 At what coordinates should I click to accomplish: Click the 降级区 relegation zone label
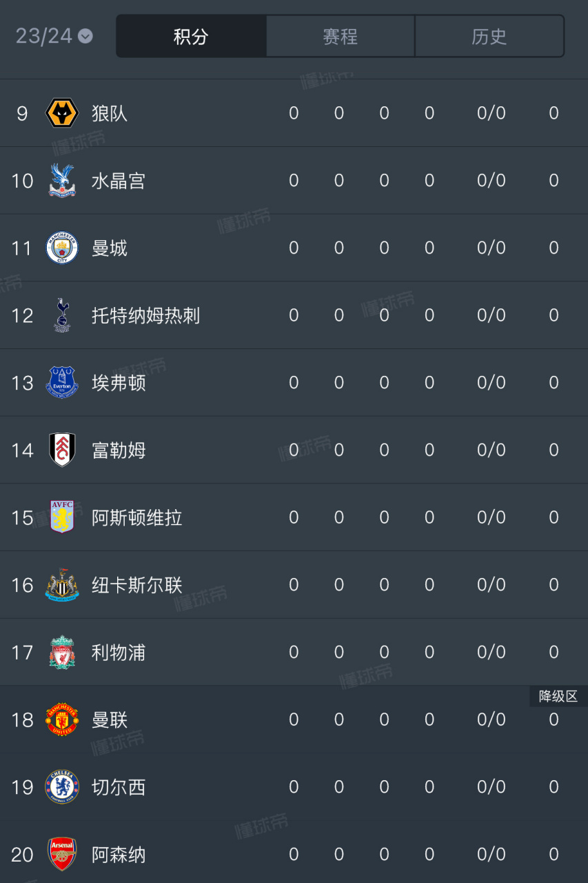[x=558, y=696]
